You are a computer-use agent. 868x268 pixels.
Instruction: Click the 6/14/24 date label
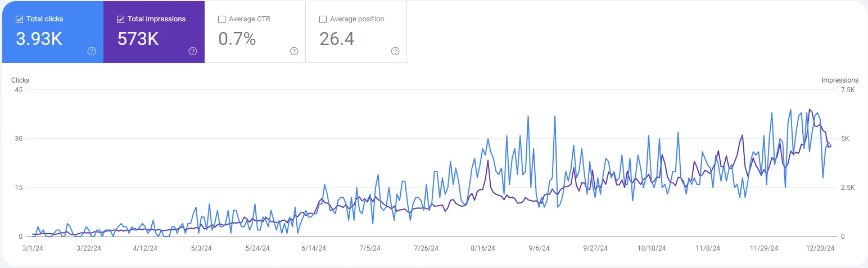[313, 248]
